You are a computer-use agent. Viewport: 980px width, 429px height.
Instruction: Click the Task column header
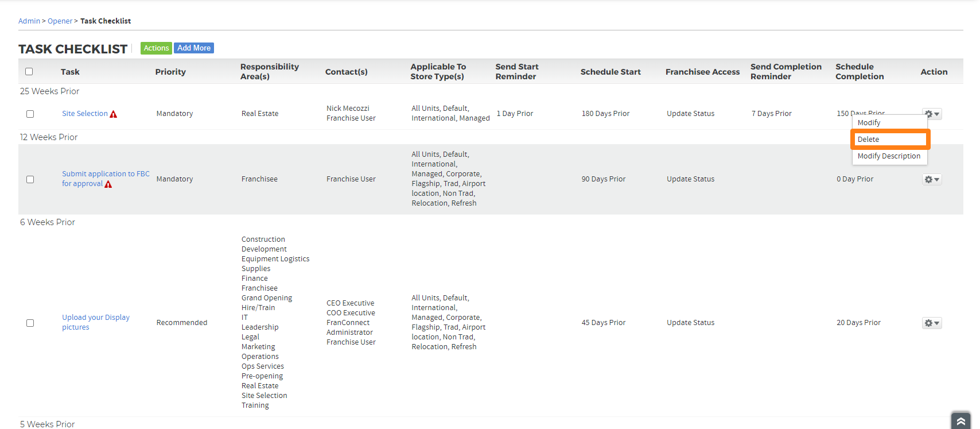point(70,72)
